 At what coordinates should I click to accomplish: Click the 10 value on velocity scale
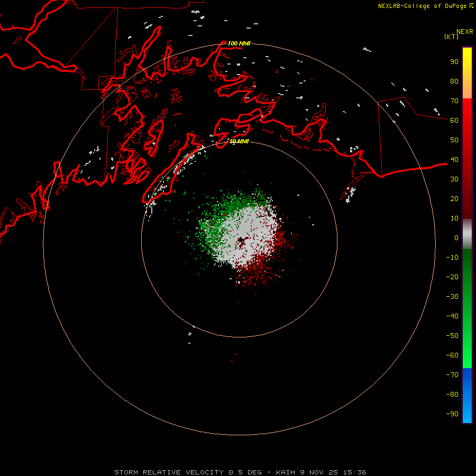coord(454,218)
